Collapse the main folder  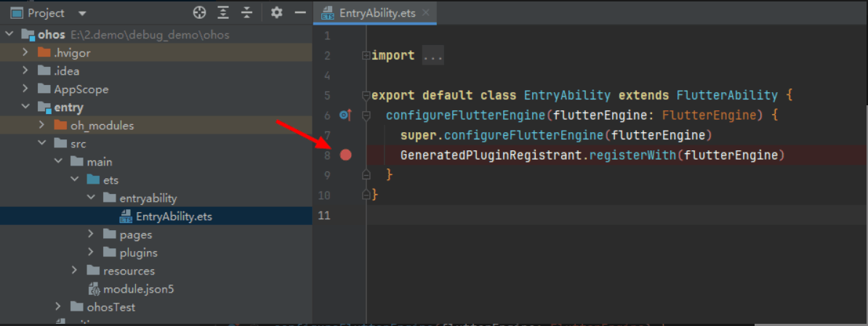(x=58, y=162)
